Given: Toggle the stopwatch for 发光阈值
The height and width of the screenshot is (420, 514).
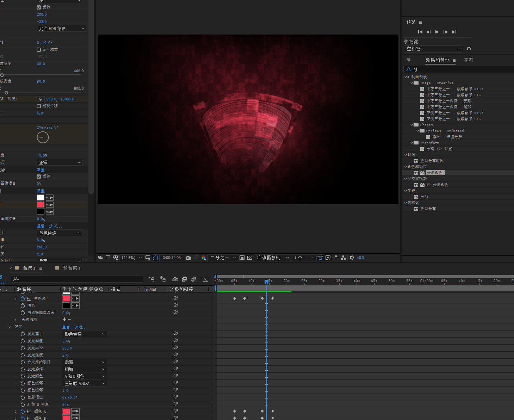Looking at the screenshot, I should [23, 341].
